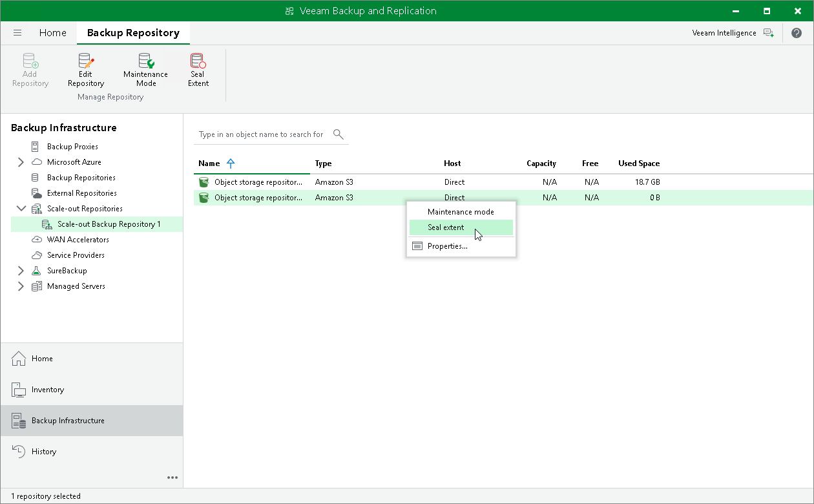Select Backup Repositories tree item
This screenshot has width=814, height=504.
(81, 178)
